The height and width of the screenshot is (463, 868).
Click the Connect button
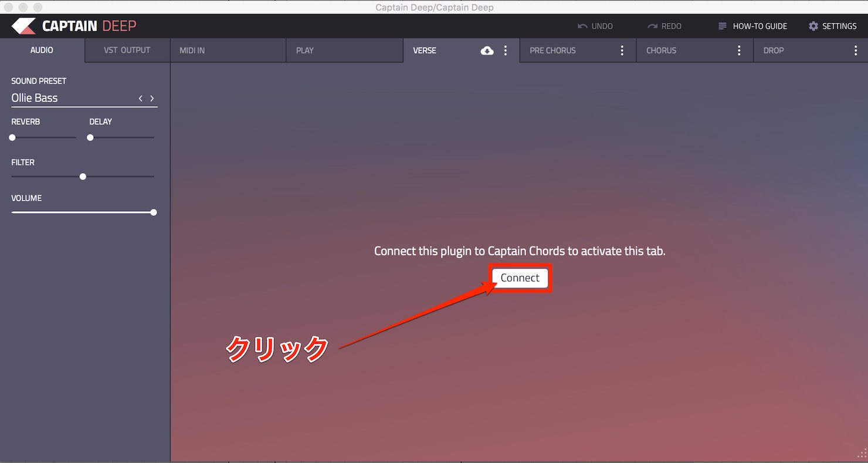pyautogui.click(x=520, y=278)
